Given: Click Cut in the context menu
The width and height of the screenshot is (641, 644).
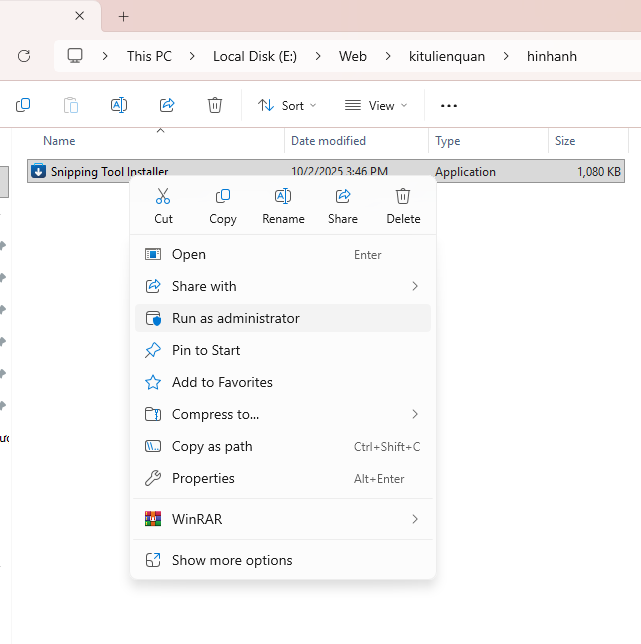Looking at the screenshot, I should pos(163,206).
